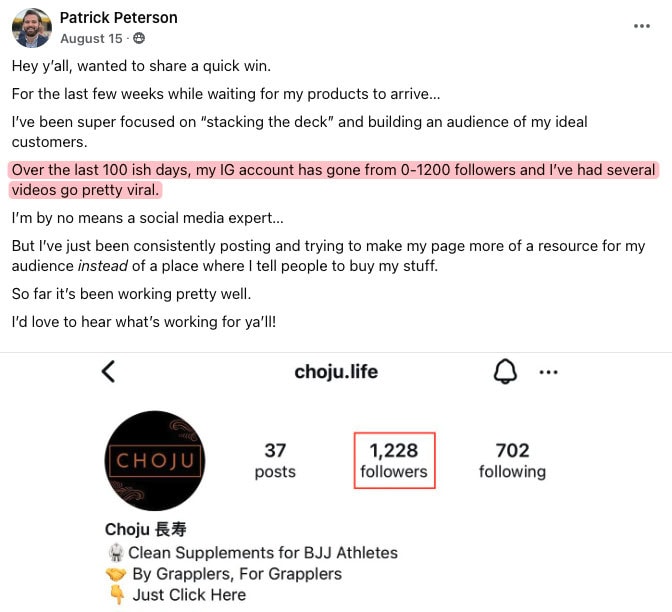
Task: Click the handshake emoji icon in bio
Action: 116,574
